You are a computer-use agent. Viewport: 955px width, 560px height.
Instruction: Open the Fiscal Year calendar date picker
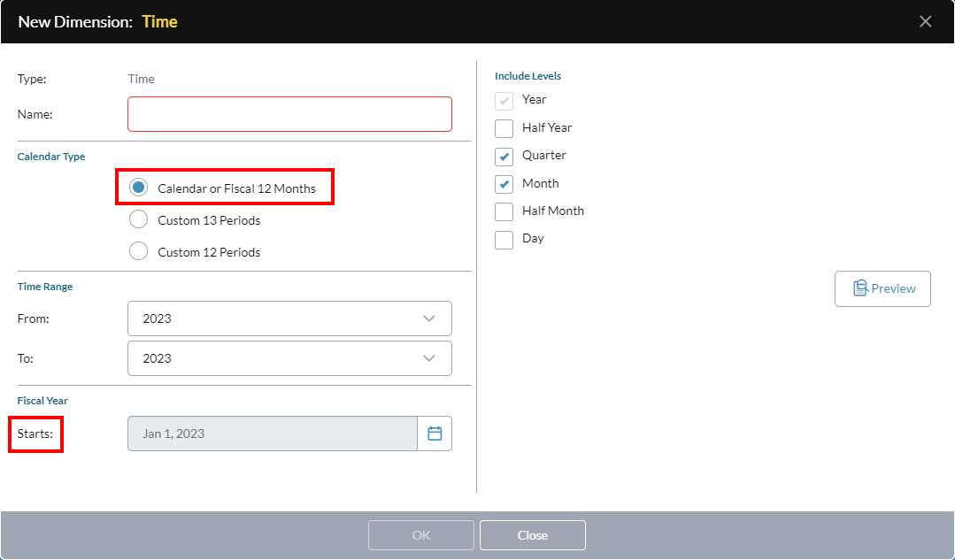tap(435, 433)
